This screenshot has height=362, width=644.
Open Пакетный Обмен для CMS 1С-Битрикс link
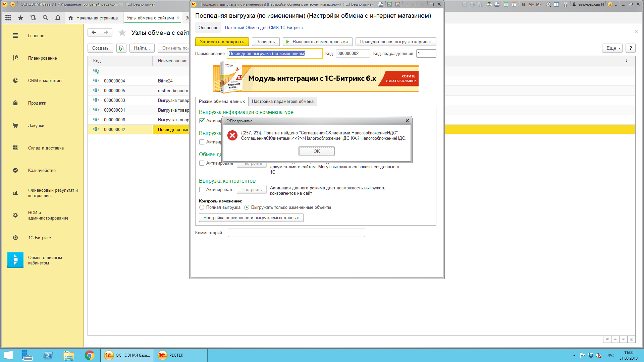264,28
